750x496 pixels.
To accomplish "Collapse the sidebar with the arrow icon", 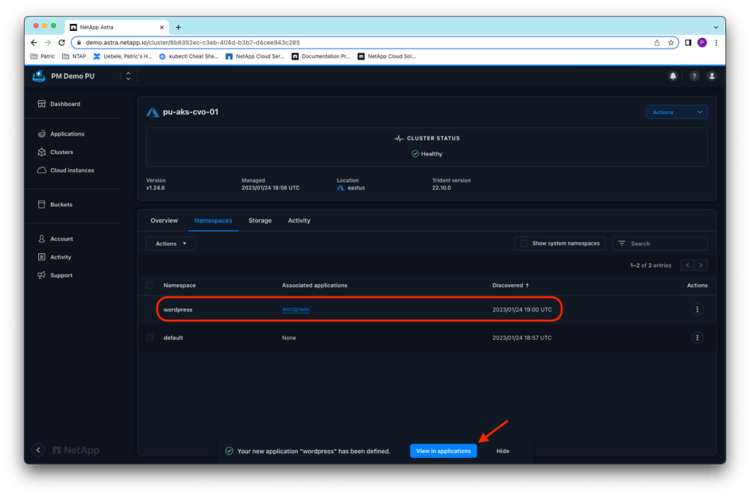I will coord(39,450).
